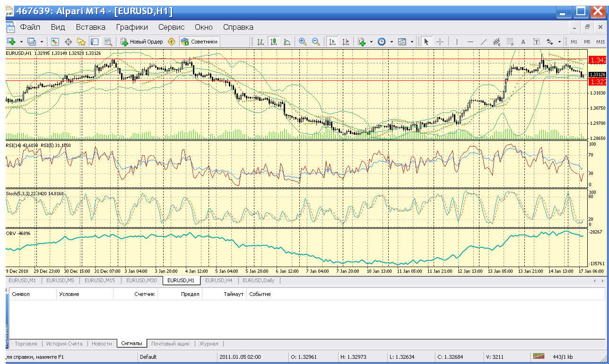The width and height of the screenshot is (609, 364).
Task: Click Новый Ордер button
Action: 141,42
